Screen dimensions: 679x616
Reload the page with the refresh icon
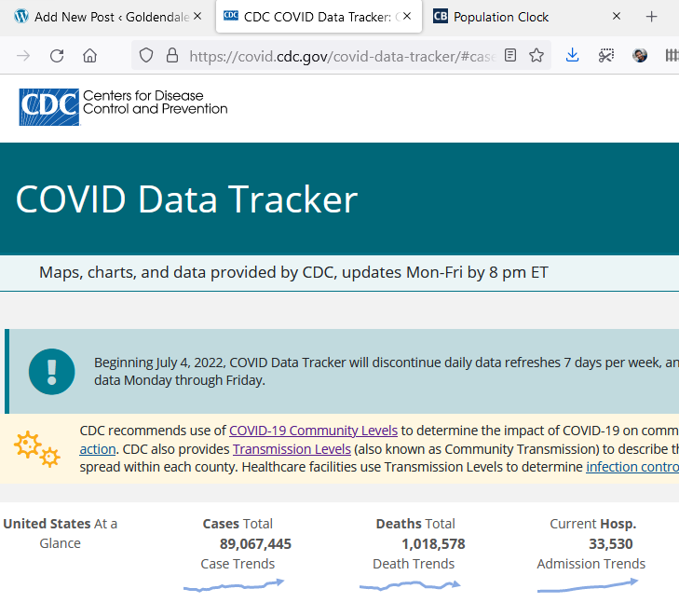pyautogui.click(x=57, y=55)
